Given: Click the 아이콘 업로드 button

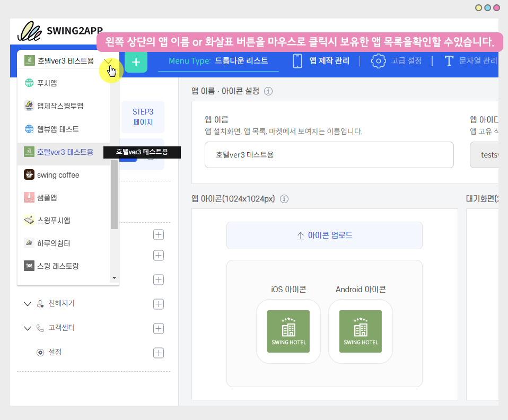Looking at the screenshot, I should [x=324, y=235].
